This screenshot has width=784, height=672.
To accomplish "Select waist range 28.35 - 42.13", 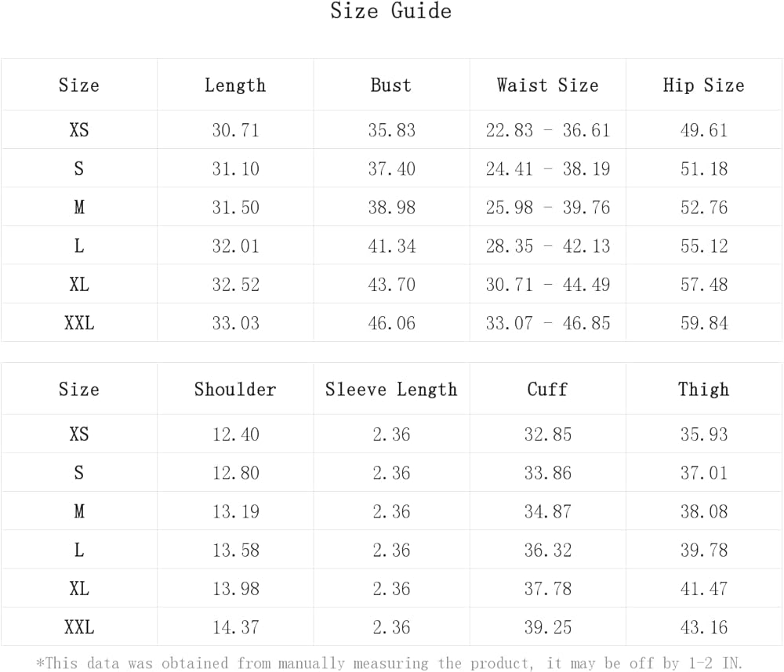I will [x=547, y=246].
